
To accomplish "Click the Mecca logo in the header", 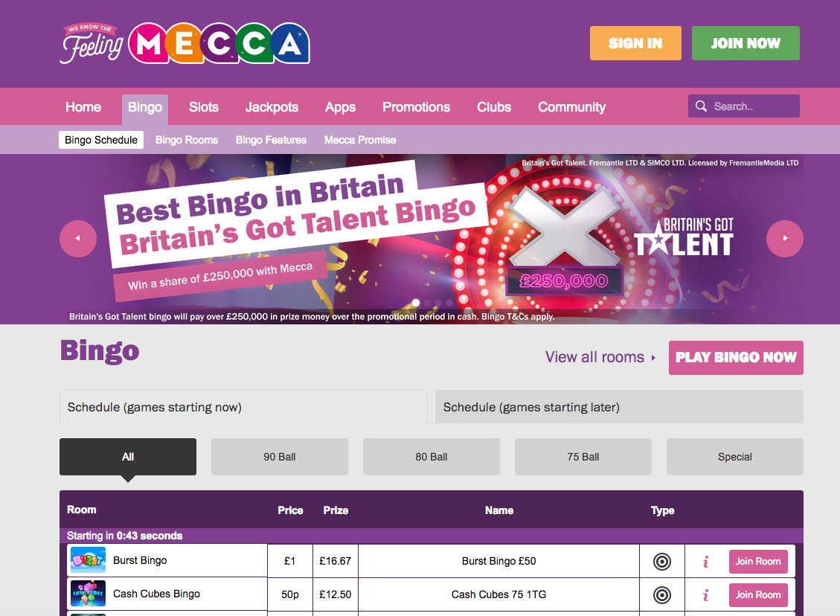I will coord(184,42).
